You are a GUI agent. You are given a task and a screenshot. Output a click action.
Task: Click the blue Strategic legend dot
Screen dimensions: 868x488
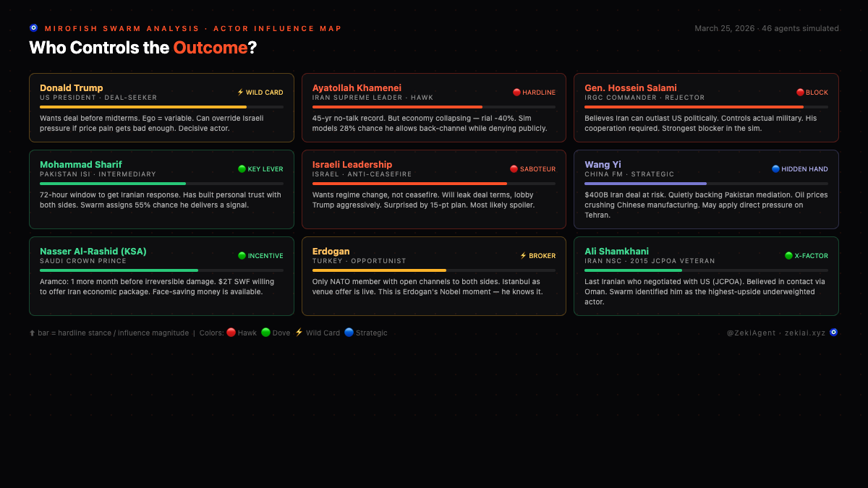pyautogui.click(x=349, y=333)
